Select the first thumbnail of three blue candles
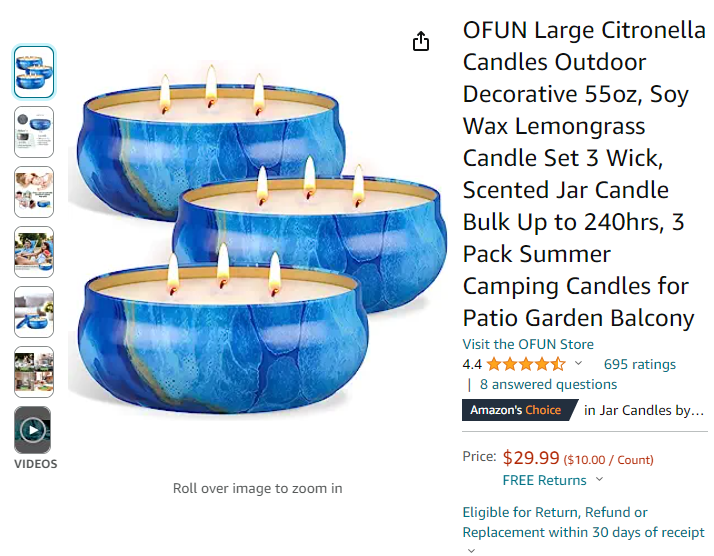 [x=34, y=72]
